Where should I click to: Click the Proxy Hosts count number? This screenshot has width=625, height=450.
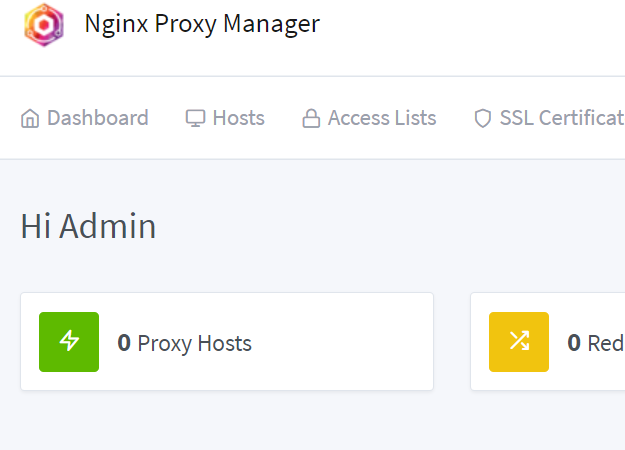point(124,343)
